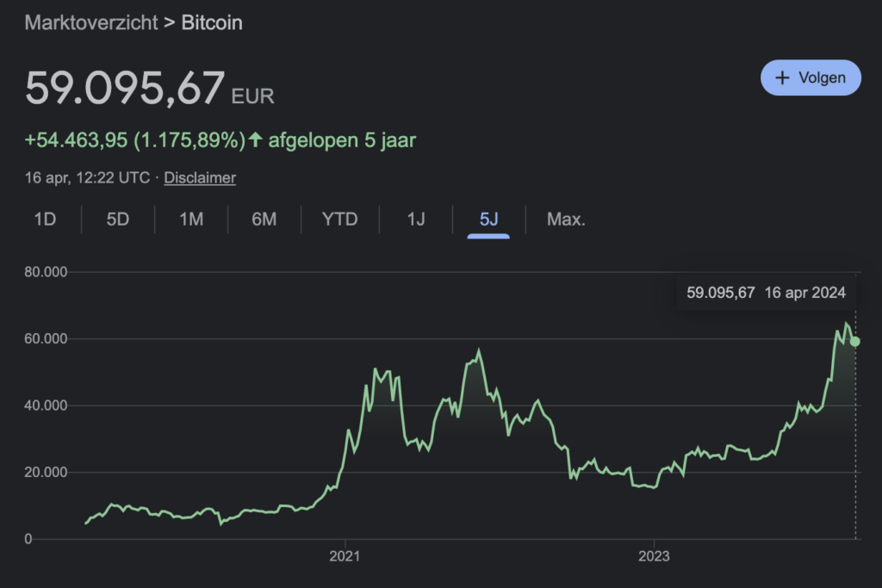The height and width of the screenshot is (588, 882).
Task: Open the Marktoverzicht breadcrumb link
Action: click(x=91, y=22)
